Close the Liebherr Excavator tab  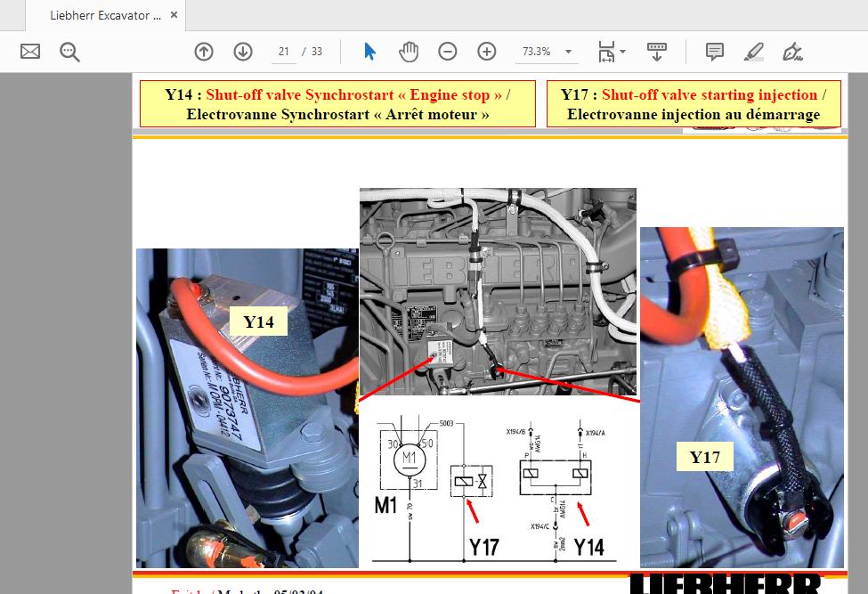[174, 14]
